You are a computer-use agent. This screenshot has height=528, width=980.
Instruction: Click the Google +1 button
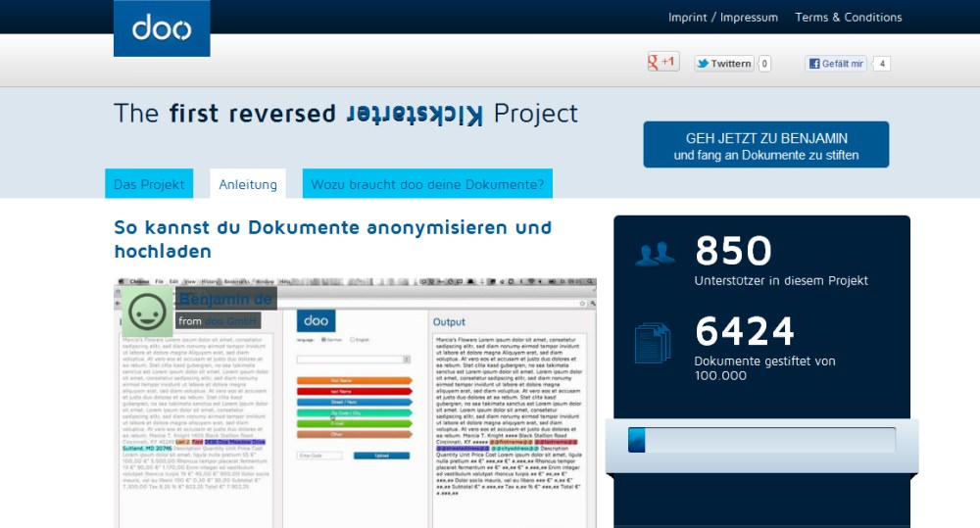(663, 62)
